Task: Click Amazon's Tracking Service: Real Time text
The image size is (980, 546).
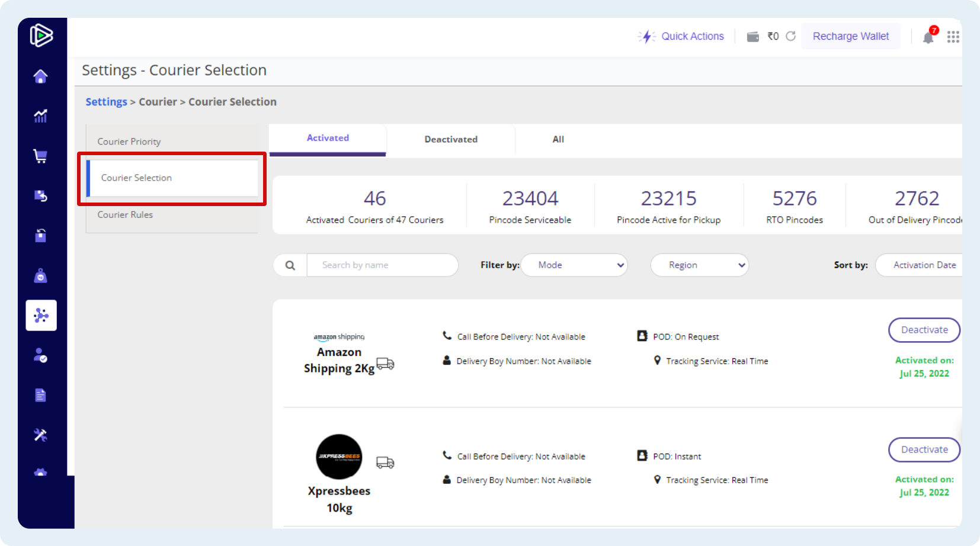Action: point(717,361)
